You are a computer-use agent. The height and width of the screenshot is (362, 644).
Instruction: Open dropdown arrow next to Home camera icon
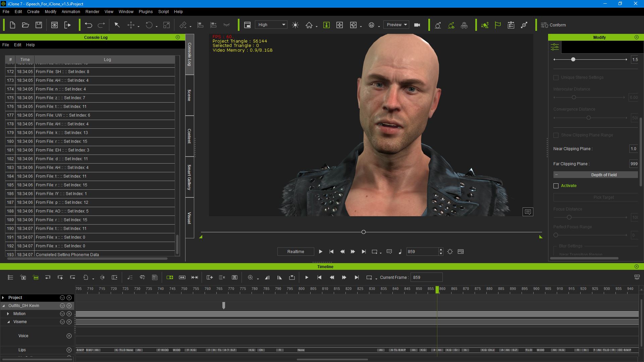coord(316,26)
